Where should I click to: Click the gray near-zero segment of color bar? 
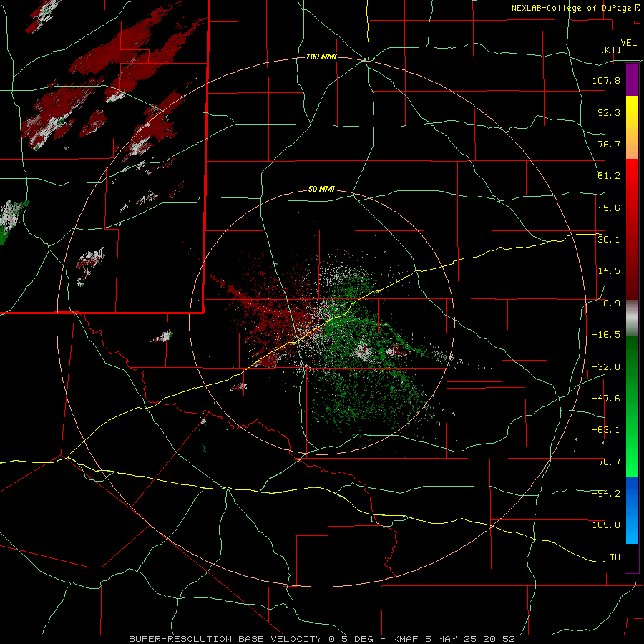(632, 318)
